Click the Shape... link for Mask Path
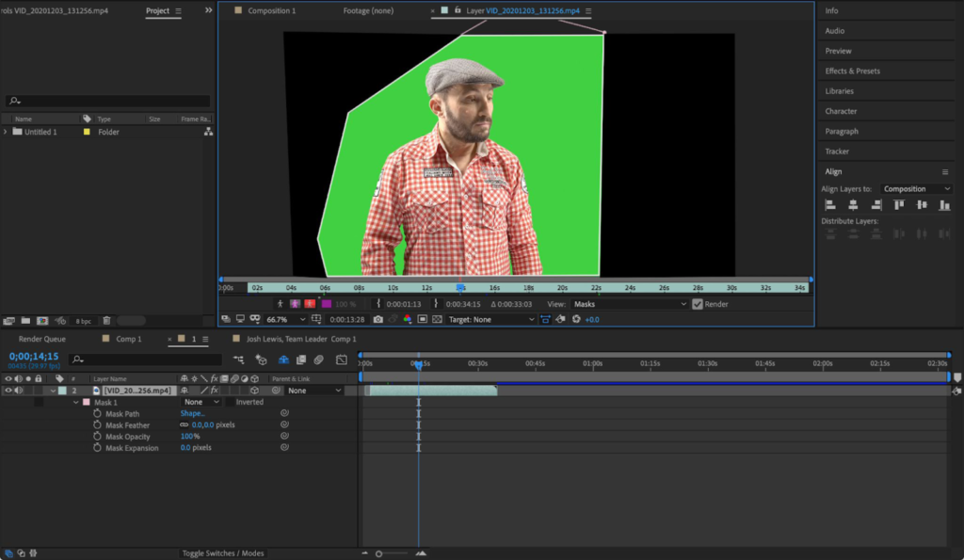This screenshot has height=560, width=964. [x=192, y=413]
